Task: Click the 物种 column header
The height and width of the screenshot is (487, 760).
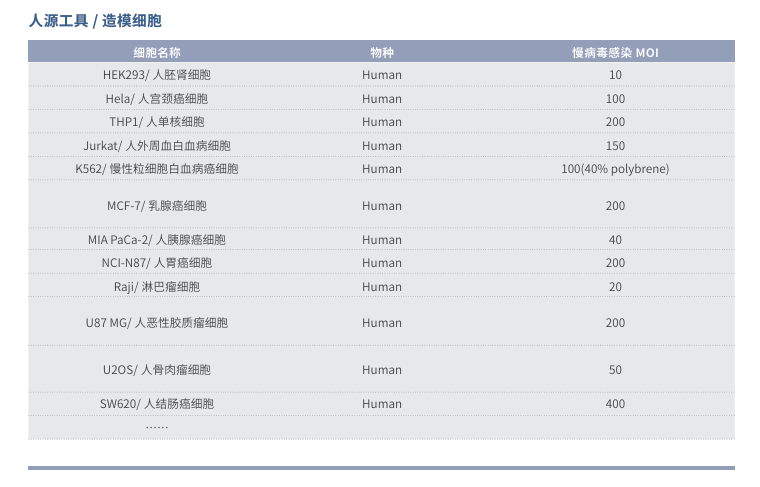Action: click(382, 52)
